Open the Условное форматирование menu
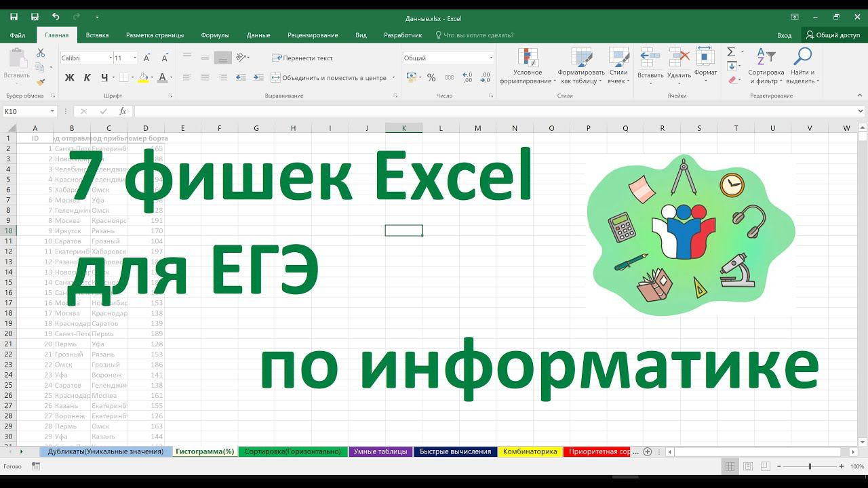This screenshot has height=488, width=868. 528,66
